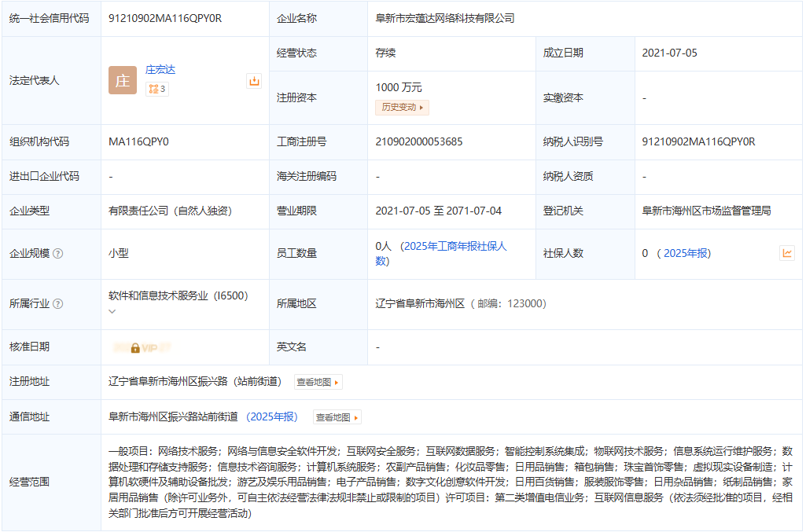Viewport: 806px width, 532px height.
Task: Click the taxpayer ID beside 纳税人识别号
Action: coord(698,141)
